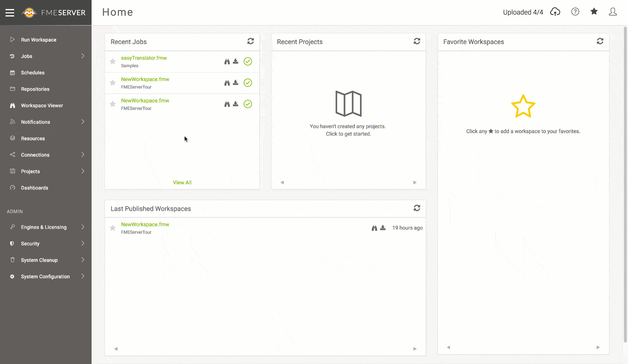Open the help question mark icon
This screenshot has width=628, height=364.
pyautogui.click(x=575, y=12)
